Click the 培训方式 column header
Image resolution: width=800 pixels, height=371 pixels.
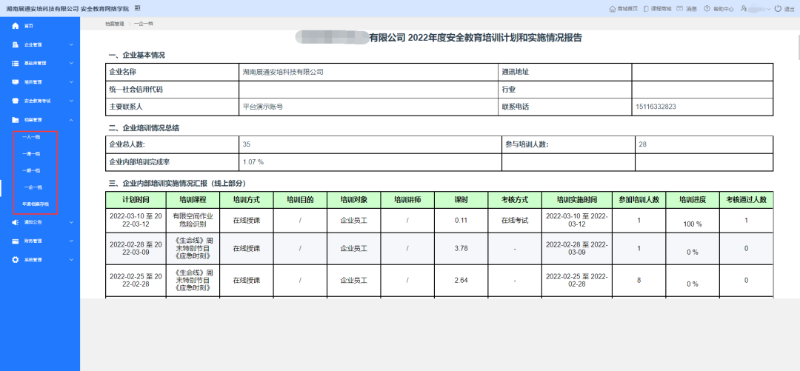pos(246,200)
